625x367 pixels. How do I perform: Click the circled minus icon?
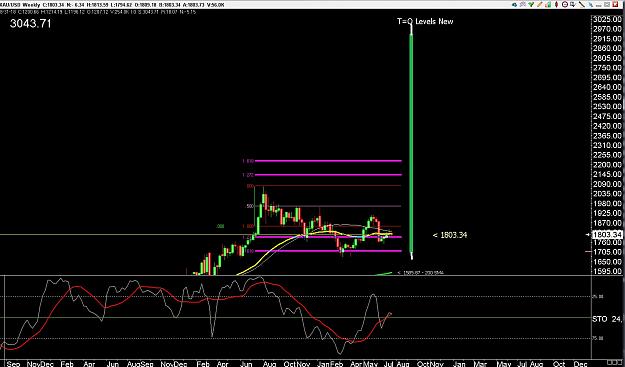click(565, 4)
